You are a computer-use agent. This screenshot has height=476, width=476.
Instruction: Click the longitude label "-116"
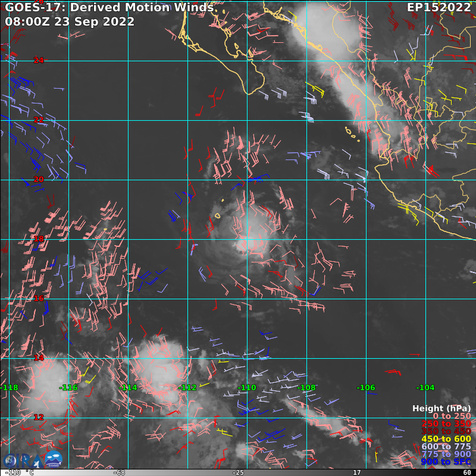[x=68, y=388]
